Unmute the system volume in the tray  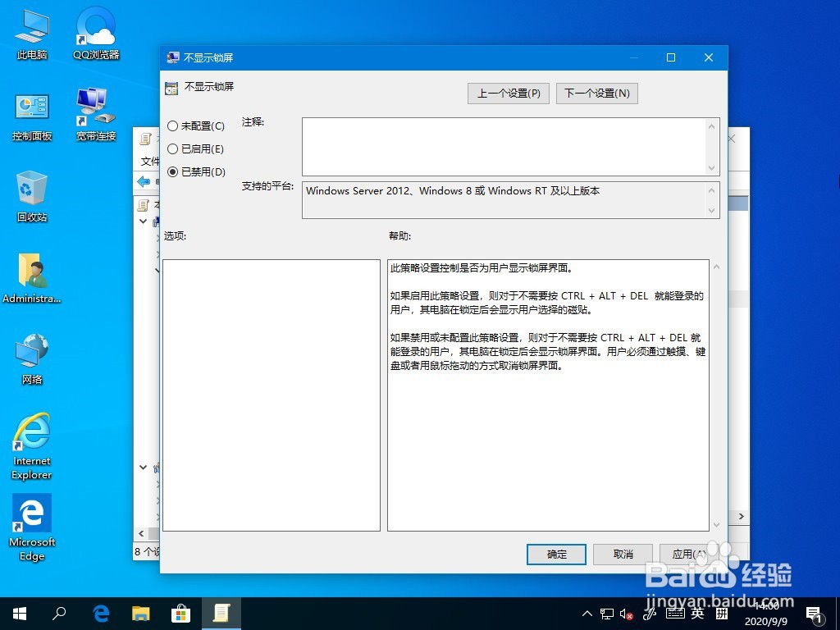pos(627,613)
